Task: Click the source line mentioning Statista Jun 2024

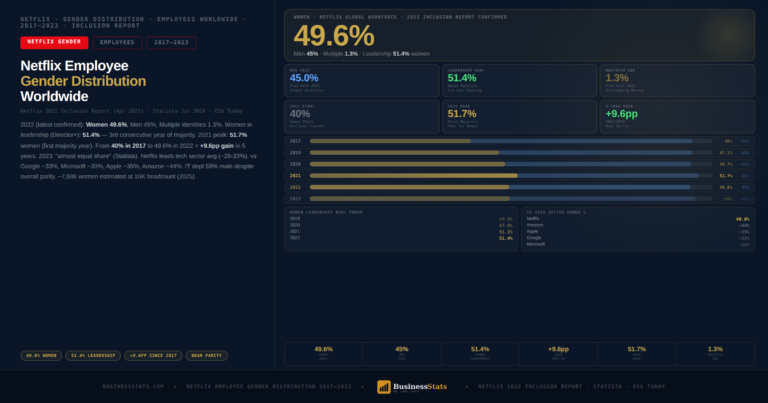Action: [x=131, y=111]
